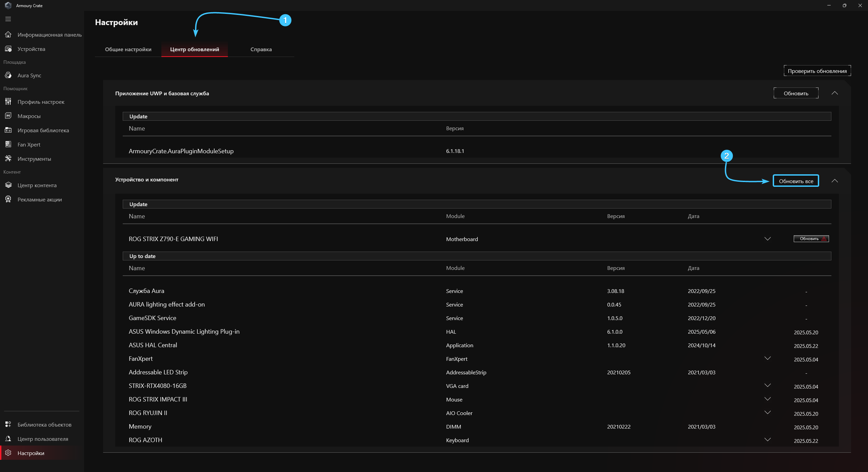
Task: Click the Рекламные акции badge icon
Action: point(8,199)
